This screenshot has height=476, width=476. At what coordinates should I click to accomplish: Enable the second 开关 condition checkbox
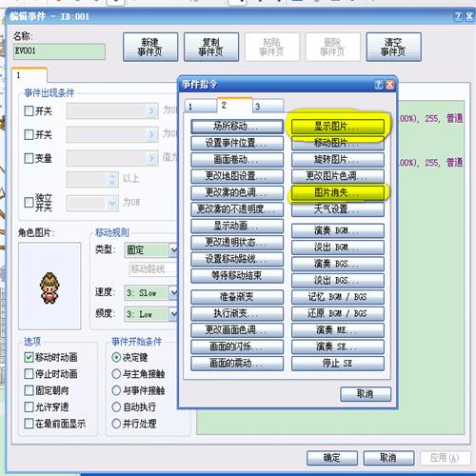click(x=29, y=134)
